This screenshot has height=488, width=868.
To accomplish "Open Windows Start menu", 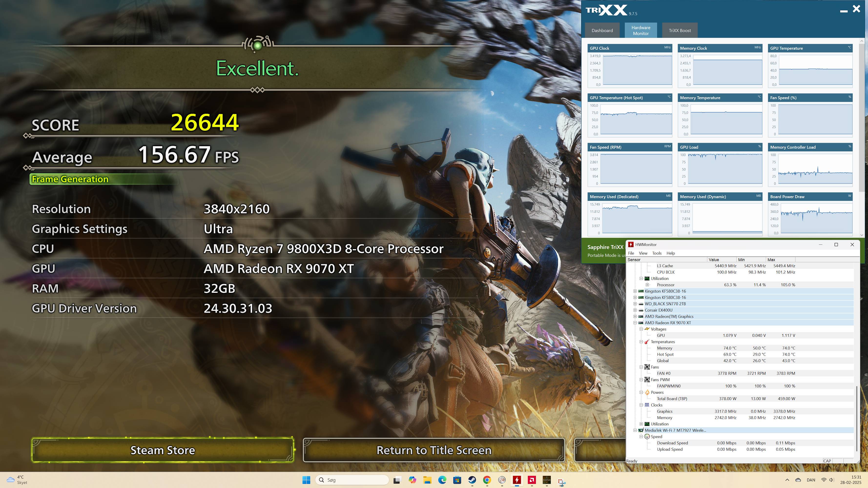I will tap(306, 480).
